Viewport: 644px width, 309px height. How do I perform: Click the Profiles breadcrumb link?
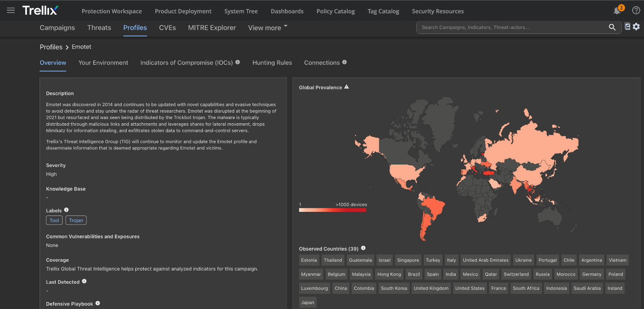click(51, 47)
